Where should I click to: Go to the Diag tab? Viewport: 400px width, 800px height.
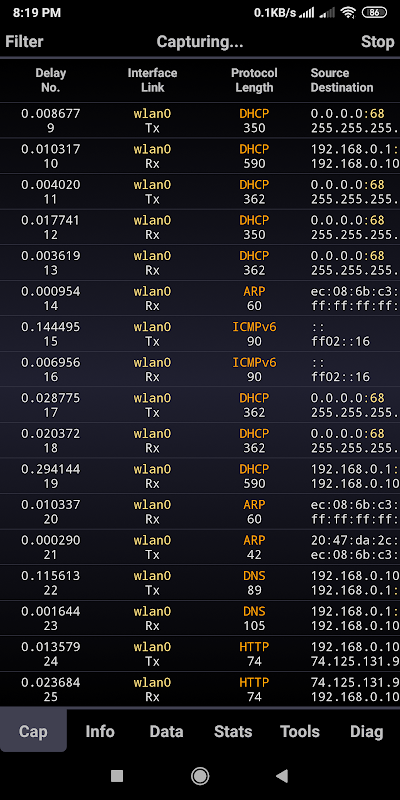coord(366,731)
